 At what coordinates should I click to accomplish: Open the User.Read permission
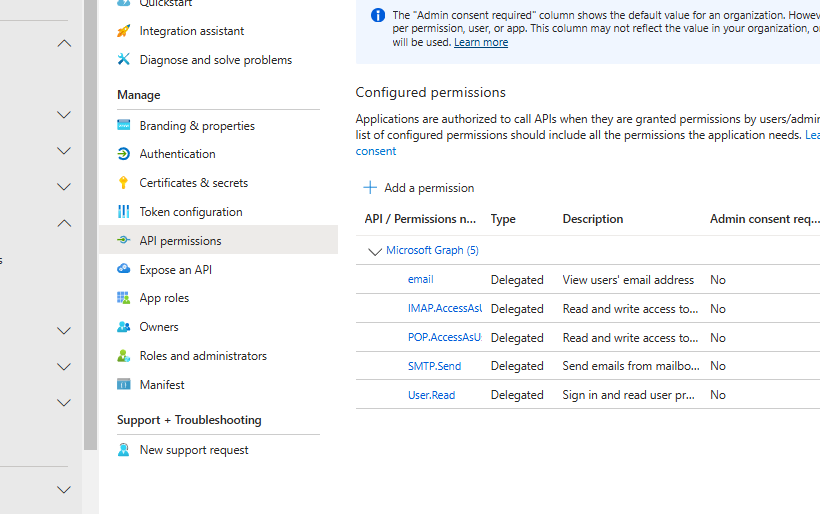click(x=431, y=395)
